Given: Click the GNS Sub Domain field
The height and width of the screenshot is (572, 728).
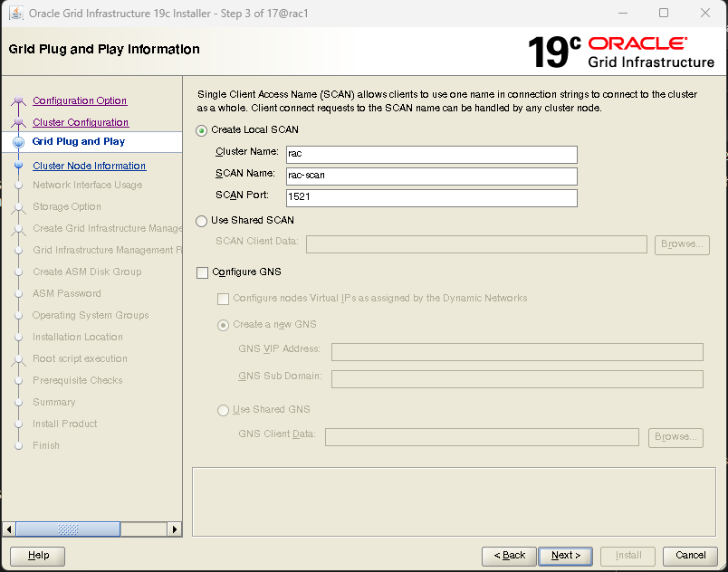Looking at the screenshot, I should [517, 379].
